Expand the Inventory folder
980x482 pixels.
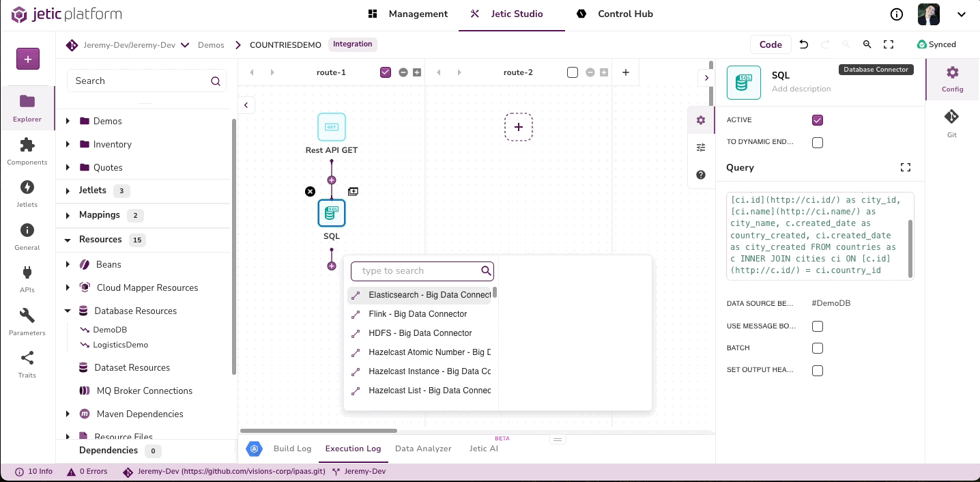coord(68,144)
